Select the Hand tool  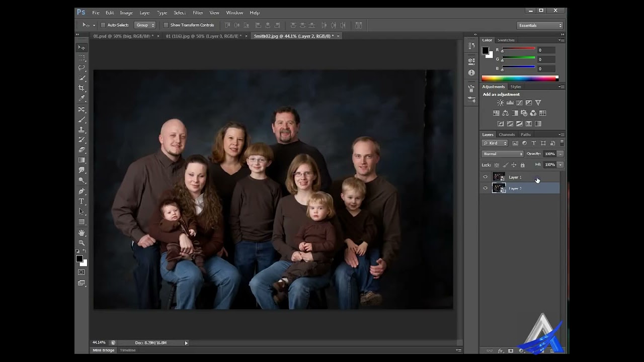click(x=82, y=233)
